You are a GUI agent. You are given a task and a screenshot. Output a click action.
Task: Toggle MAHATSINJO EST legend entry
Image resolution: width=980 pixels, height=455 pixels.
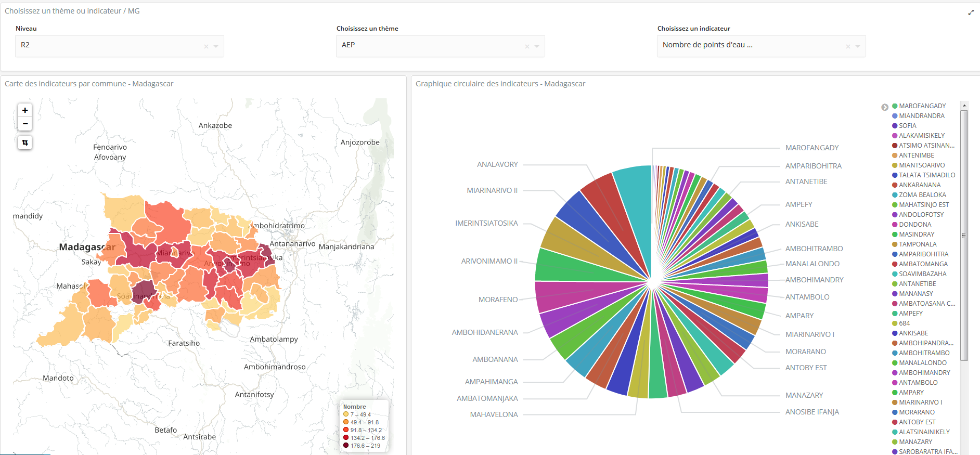[920, 205]
